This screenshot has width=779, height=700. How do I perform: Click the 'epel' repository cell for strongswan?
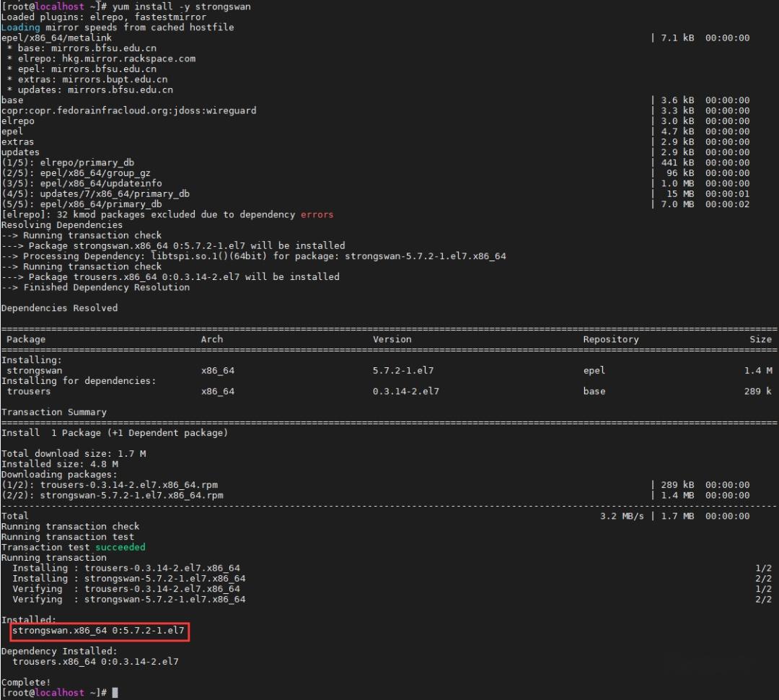(594, 370)
